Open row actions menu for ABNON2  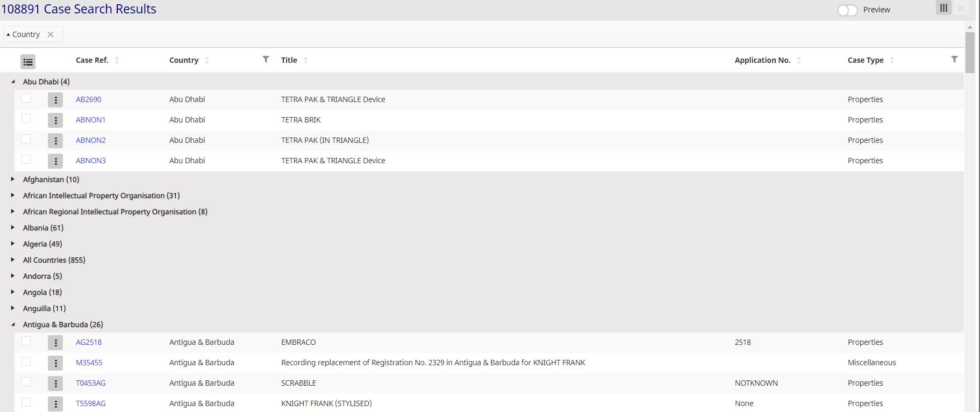tap(55, 141)
